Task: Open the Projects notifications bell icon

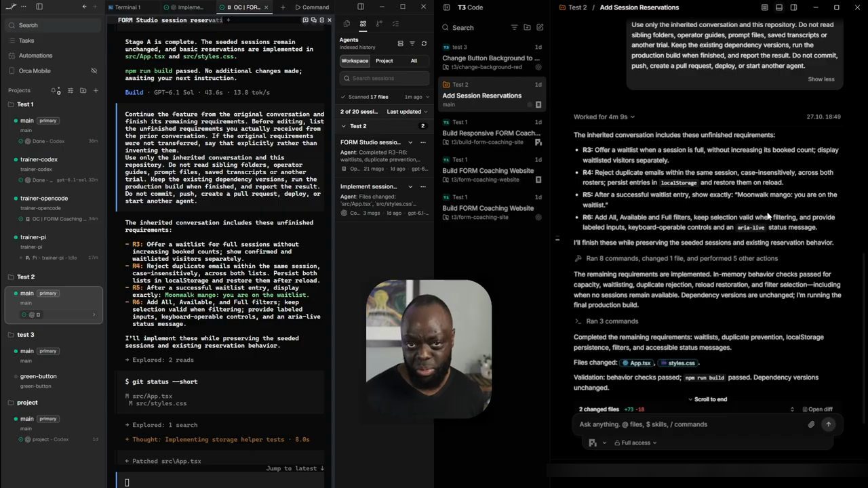Action: pyautogui.click(x=54, y=90)
